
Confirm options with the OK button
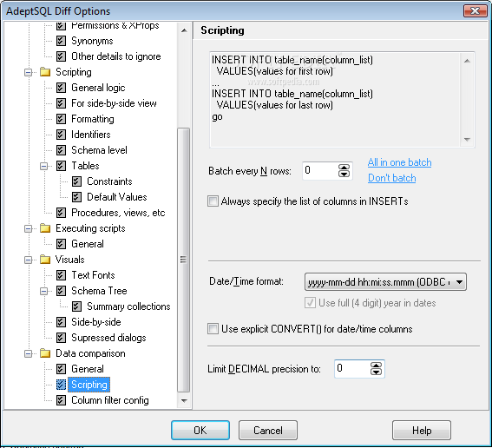click(x=200, y=430)
